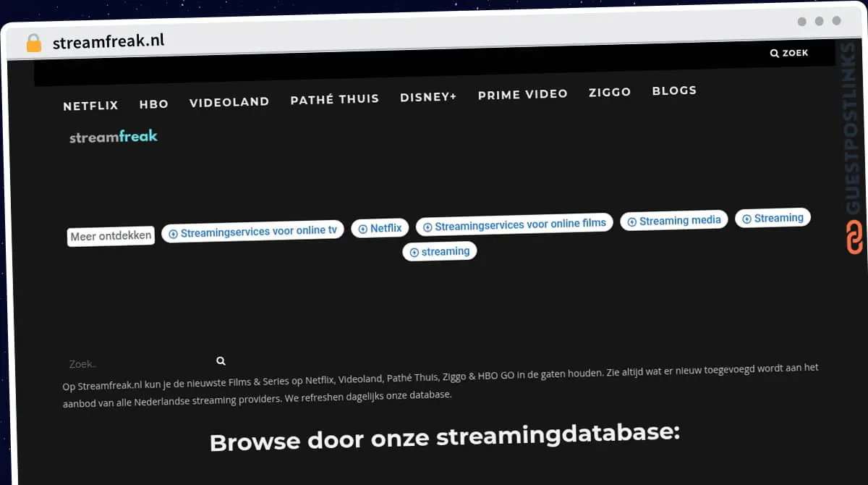Open the ZOEK search at top right
This screenshot has width=868, height=485.
[788, 53]
